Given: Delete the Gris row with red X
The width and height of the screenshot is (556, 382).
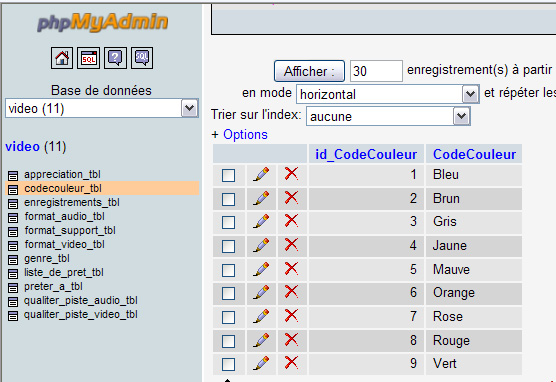Looking at the screenshot, I should tap(291, 221).
